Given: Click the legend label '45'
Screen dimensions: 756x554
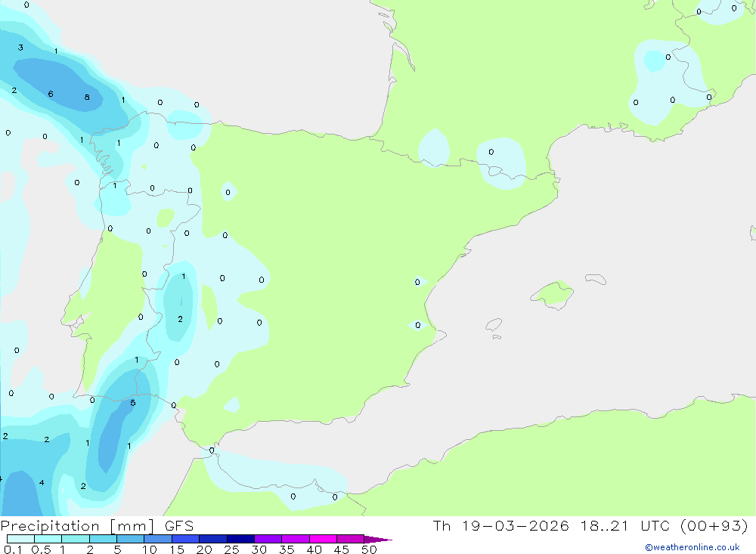Looking at the screenshot, I should tap(342, 549).
